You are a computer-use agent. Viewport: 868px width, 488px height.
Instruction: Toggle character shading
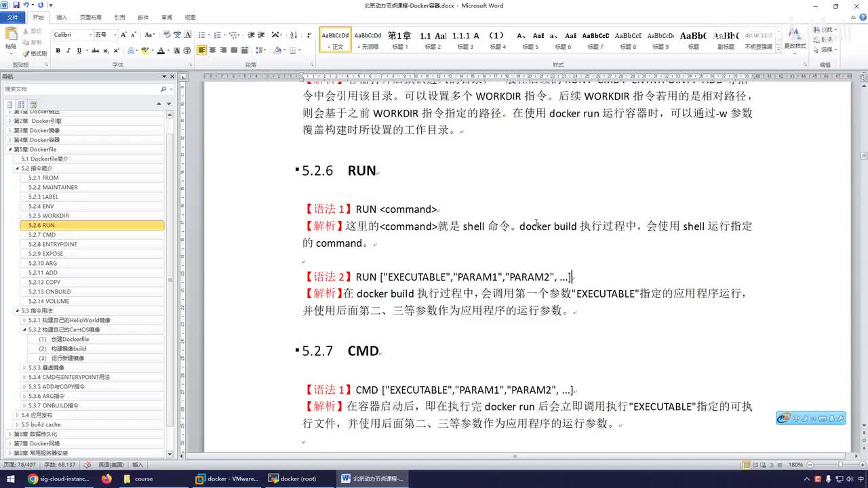pyautogui.click(x=178, y=50)
